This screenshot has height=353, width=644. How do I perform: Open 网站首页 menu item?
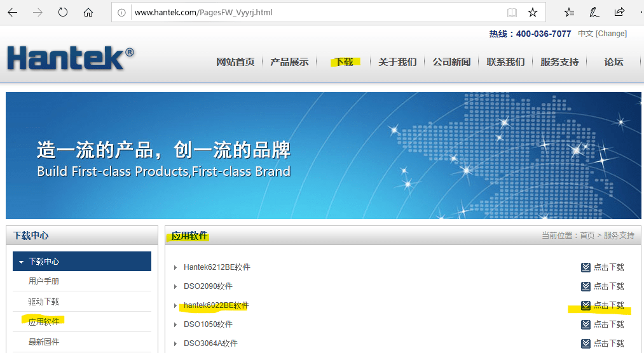(x=235, y=62)
